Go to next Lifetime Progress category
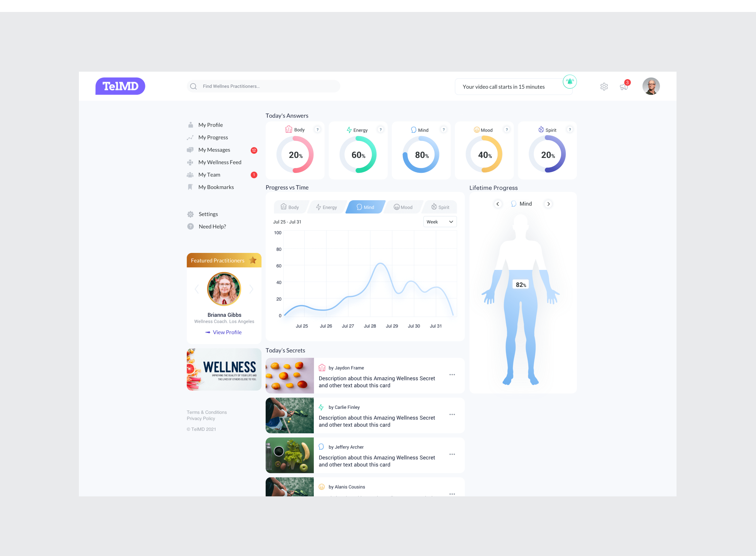 [x=548, y=204]
